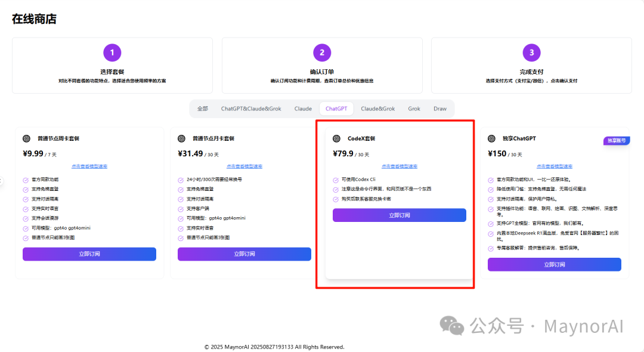Open 点击查看模型速率 link under ¥9.99
The image size is (644, 352).
89,166
